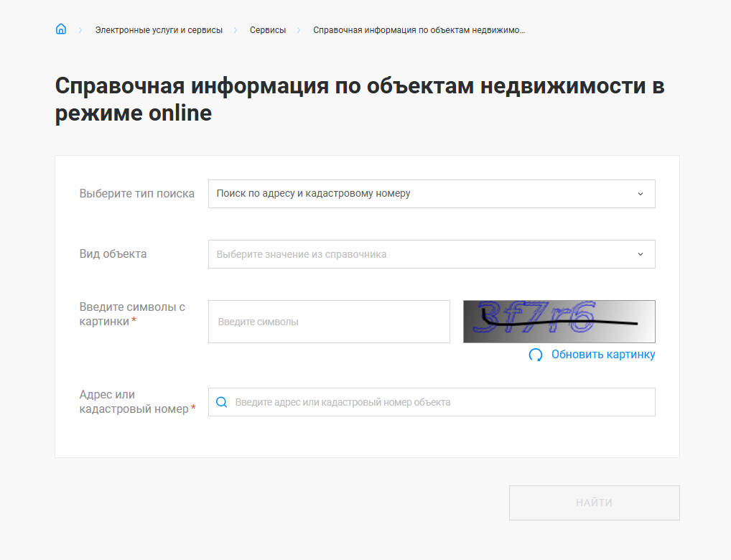731x560 pixels.
Task: Focus the address or cadastral number field
Action: pyautogui.click(x=432, y=402)
